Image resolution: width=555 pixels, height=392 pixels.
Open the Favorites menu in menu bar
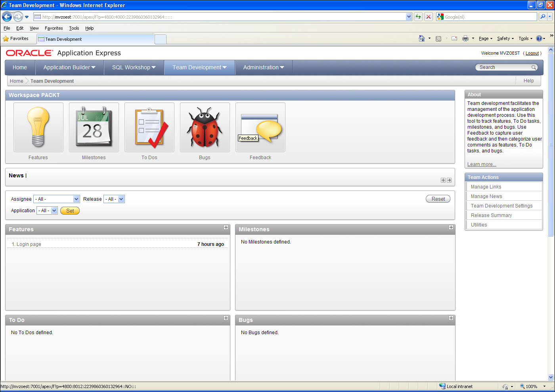[x=54, y=28]
